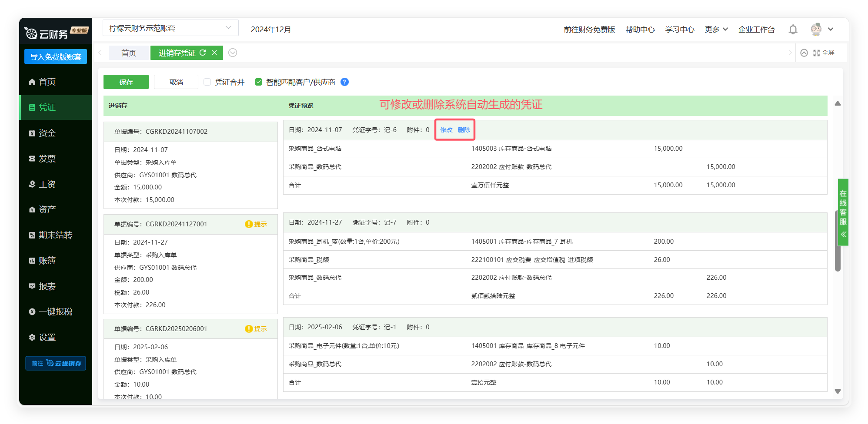Click 修改 link for voucher 记-6
Image resolution: width=868 pixels, height=424 pixels.
pyautogui.click(x=446, y=130)
